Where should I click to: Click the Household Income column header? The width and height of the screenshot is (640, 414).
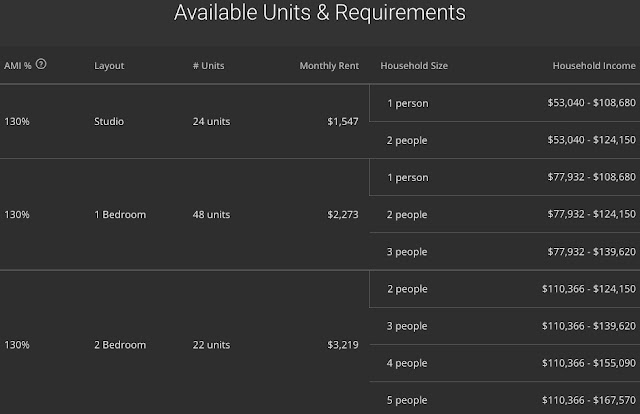[x=594, y=66]
